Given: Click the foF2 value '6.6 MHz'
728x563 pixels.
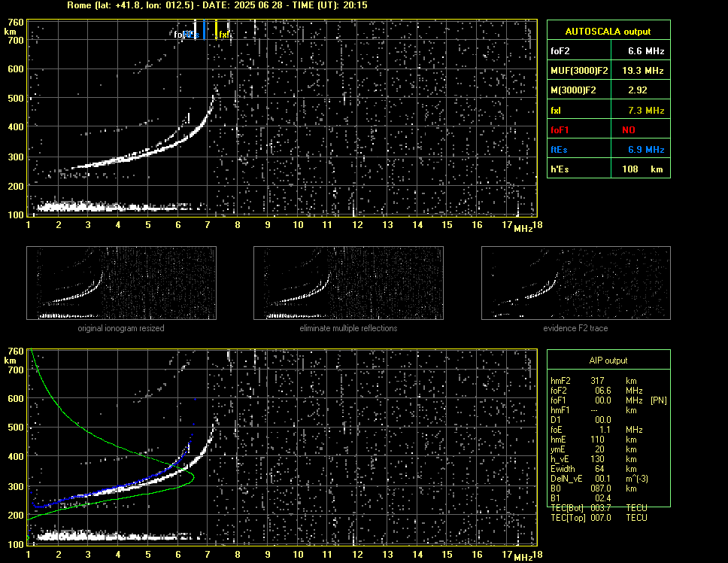Looking at the screenshot, I should pyautogui.click(x=646, y=51).
